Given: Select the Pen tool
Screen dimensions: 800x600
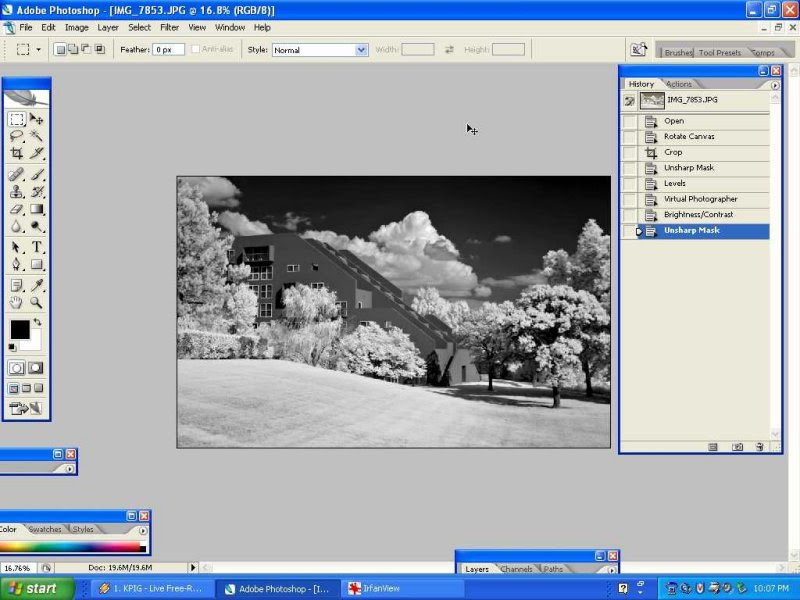Looking at the screenshot, I should pyautogui.click(x=16, y=264).
